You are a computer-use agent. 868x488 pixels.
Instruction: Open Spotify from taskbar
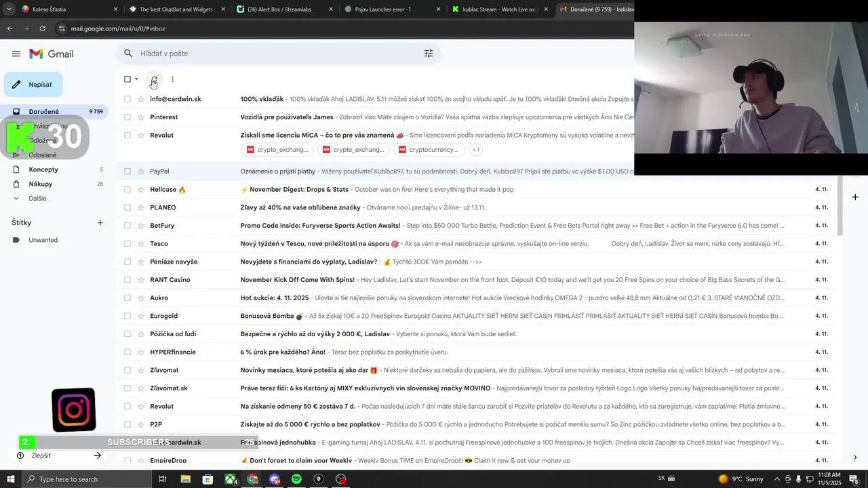297,479
